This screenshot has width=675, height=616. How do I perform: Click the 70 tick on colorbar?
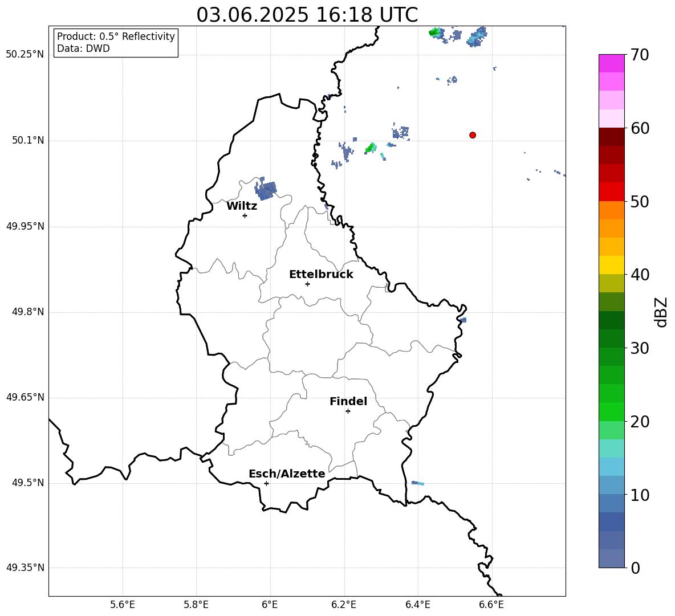tap(640, 55)
